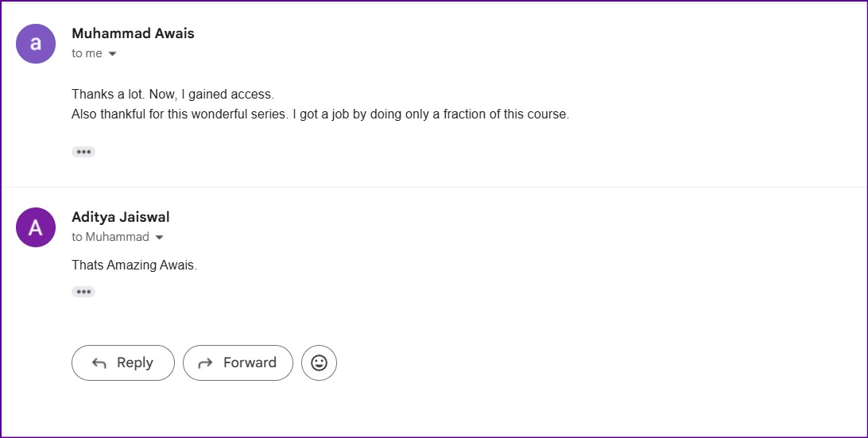
Task: Click the 'Thats Amazing Awais' message text
Action: pyautogui.click(x=134, y=265)
